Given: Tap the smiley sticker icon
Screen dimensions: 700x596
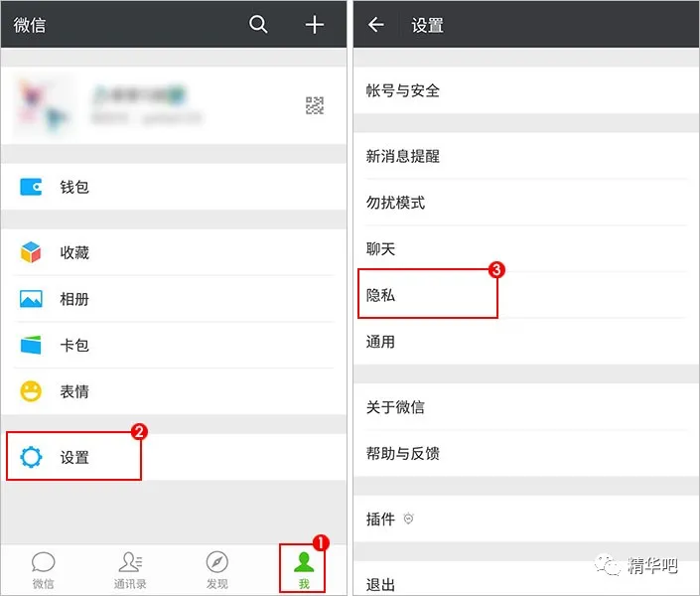Looking at the screenshot, I should 31,391.
